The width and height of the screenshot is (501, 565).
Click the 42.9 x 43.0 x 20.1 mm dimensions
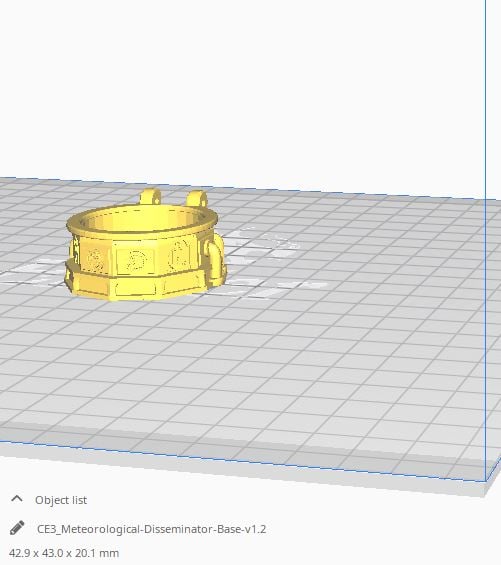point(64,553)
